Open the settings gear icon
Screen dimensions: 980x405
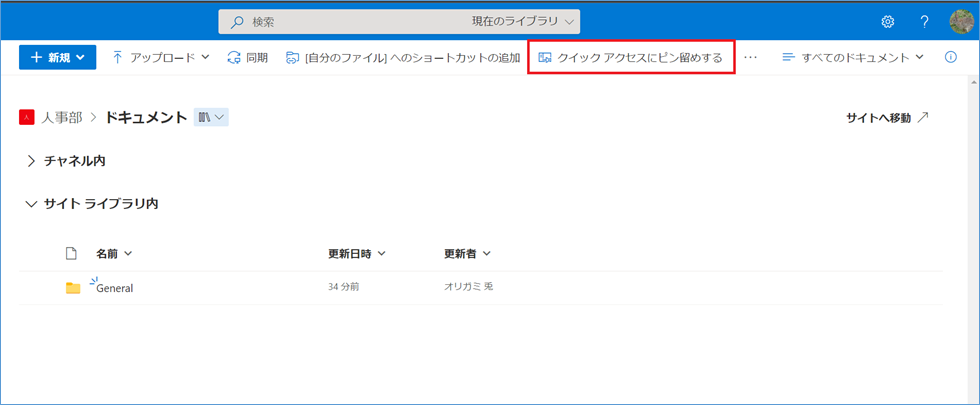point(887,21)
